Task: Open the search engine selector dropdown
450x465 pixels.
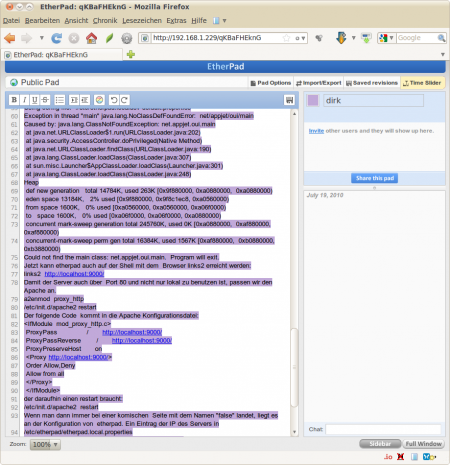Action: 386,38
